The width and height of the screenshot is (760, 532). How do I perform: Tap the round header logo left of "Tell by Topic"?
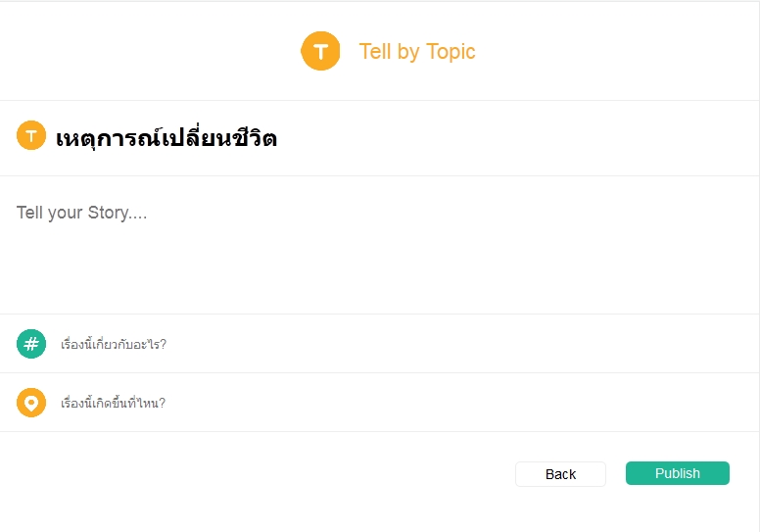tap(320, 51)
